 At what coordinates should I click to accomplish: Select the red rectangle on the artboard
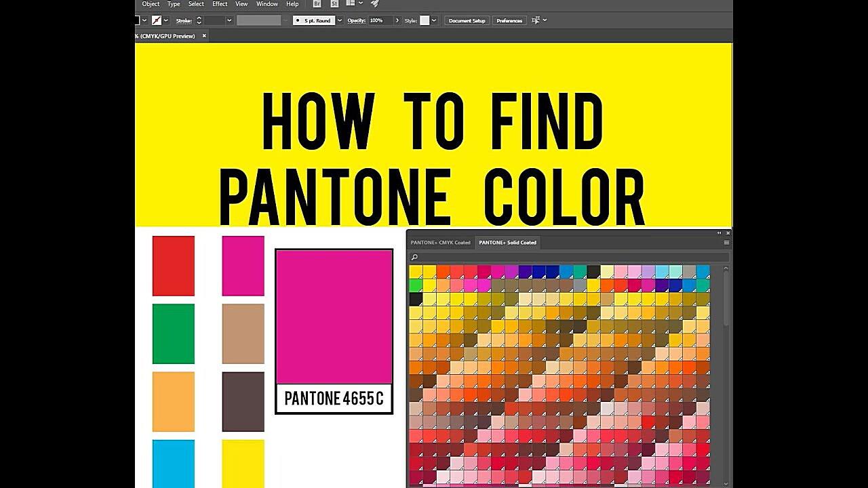[174, 266]
